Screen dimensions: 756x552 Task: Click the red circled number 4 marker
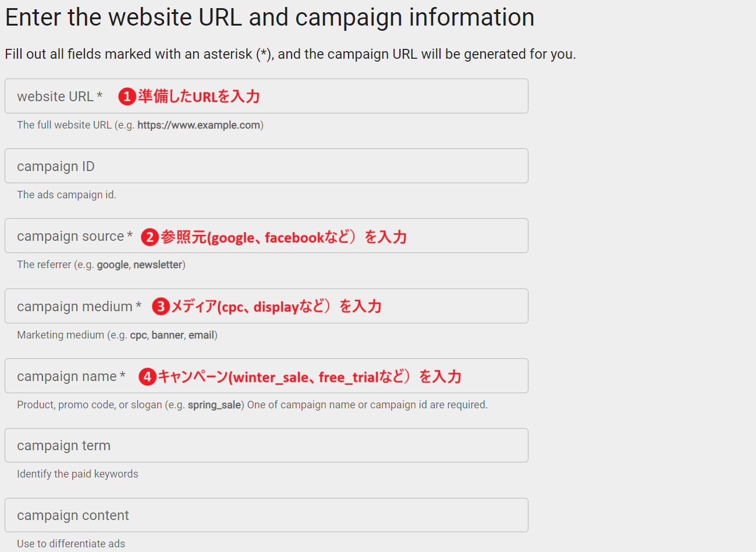tap(147, 377)
